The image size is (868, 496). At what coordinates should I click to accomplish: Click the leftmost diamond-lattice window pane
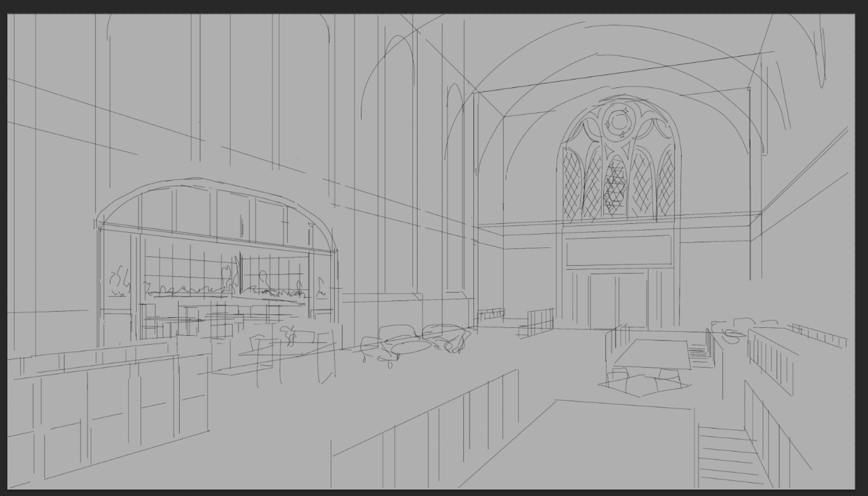(x=572, y=186)
